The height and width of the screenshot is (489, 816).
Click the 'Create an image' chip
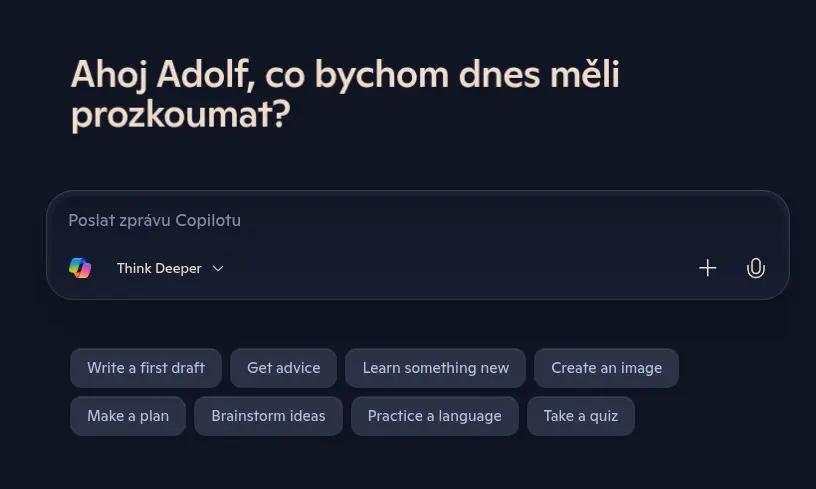[606, 368]
